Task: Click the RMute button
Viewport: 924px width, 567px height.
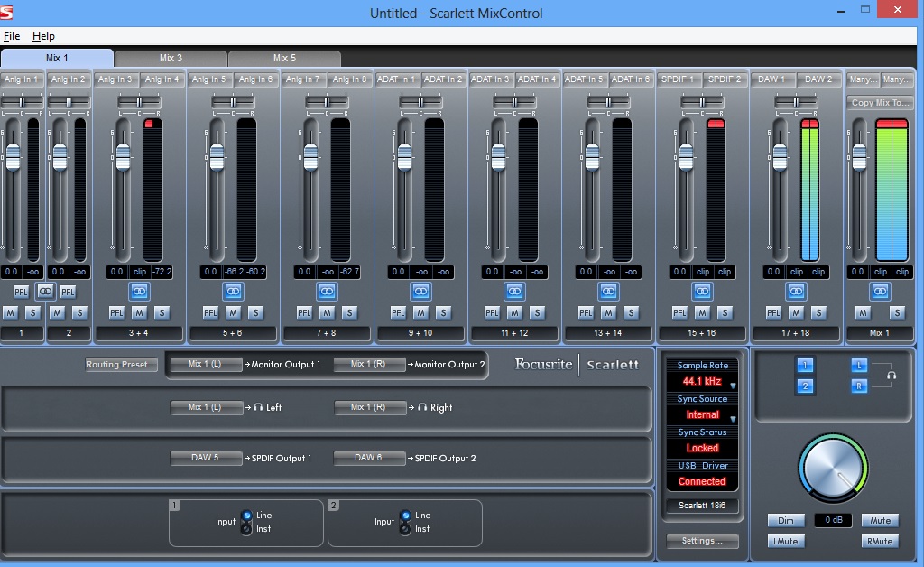Action: [880, 541]
